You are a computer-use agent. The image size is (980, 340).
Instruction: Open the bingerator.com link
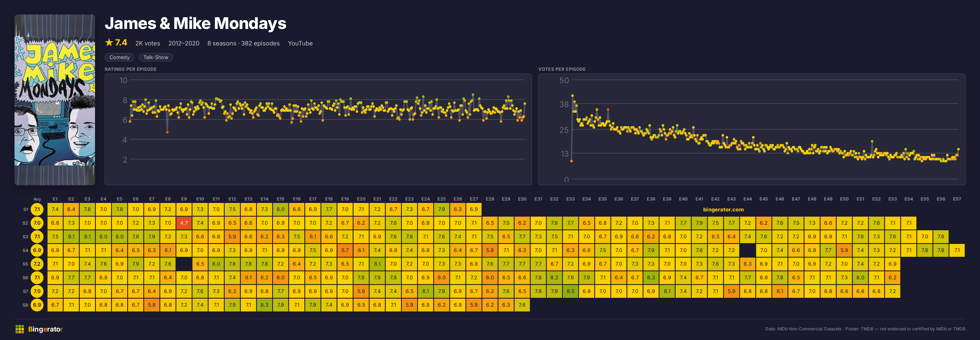point(723,209)
